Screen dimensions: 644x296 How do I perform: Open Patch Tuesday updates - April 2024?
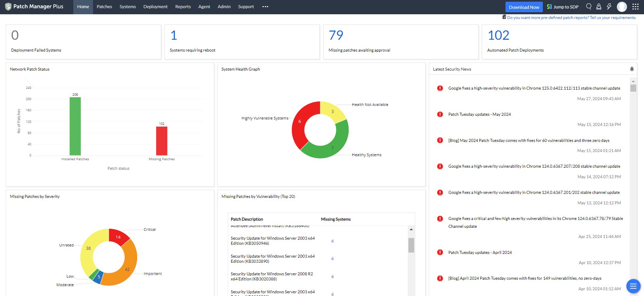coord(480,253)
